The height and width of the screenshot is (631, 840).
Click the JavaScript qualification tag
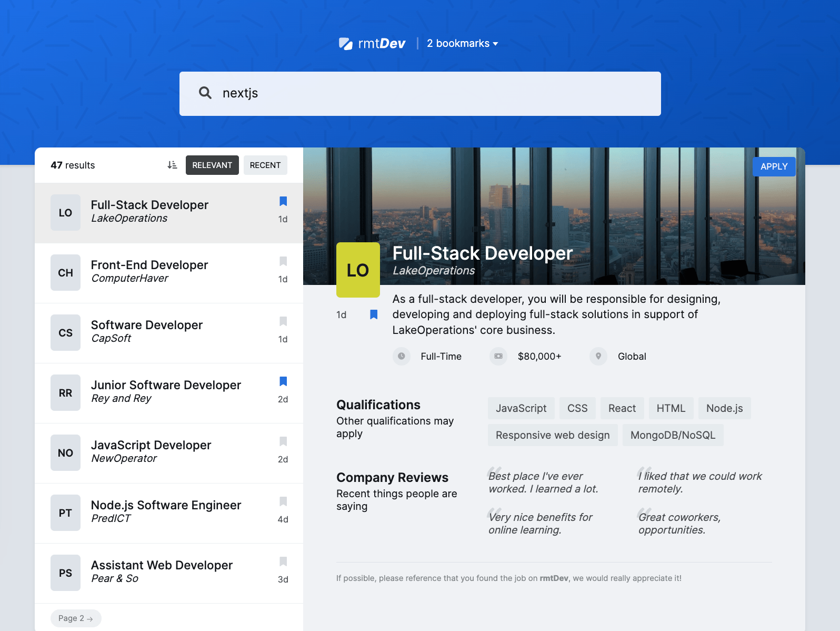(521, 408)
